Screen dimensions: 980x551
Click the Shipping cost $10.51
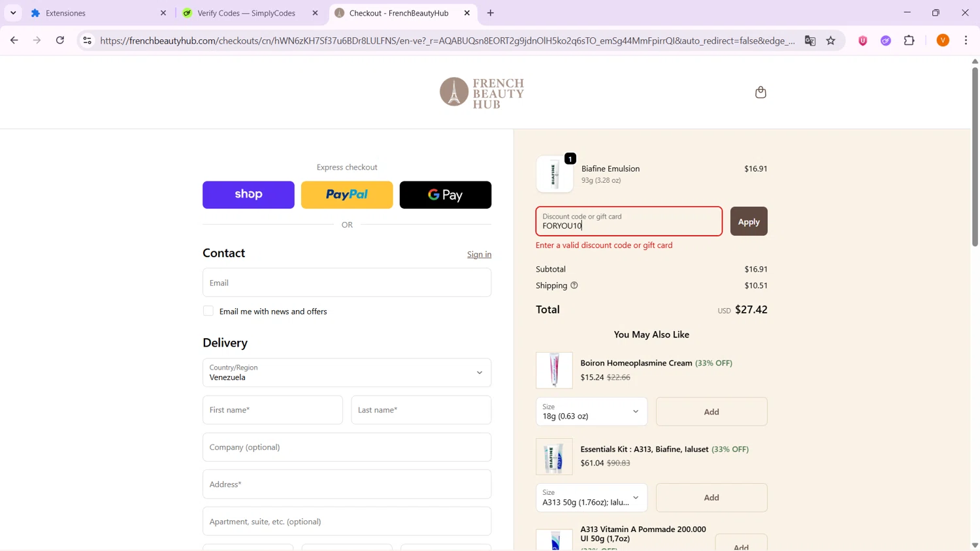click(756, 285)
